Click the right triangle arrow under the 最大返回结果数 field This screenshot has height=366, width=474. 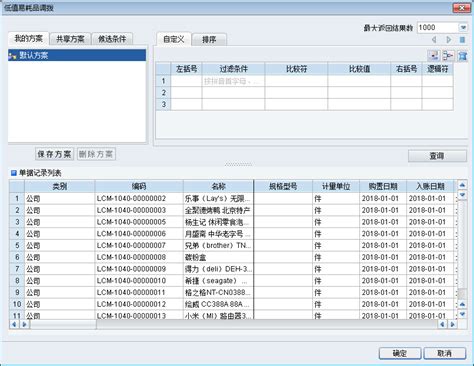pyautogui.click(x=449, y=40)
